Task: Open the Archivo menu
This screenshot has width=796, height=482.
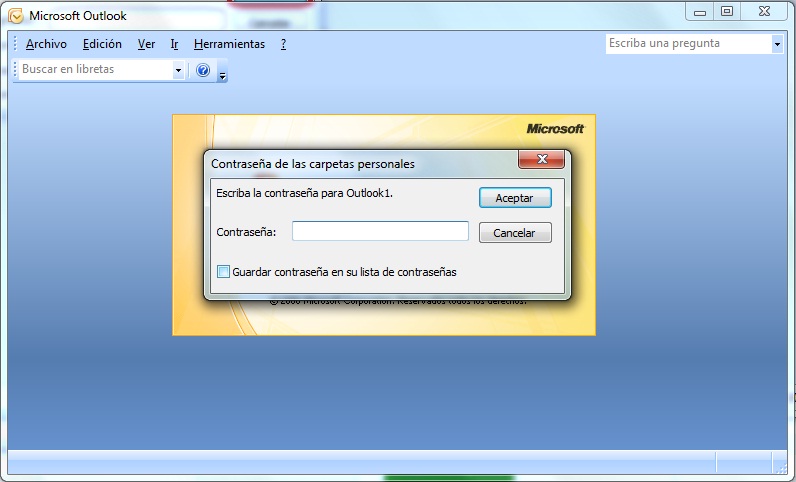Action: point(46,44)
